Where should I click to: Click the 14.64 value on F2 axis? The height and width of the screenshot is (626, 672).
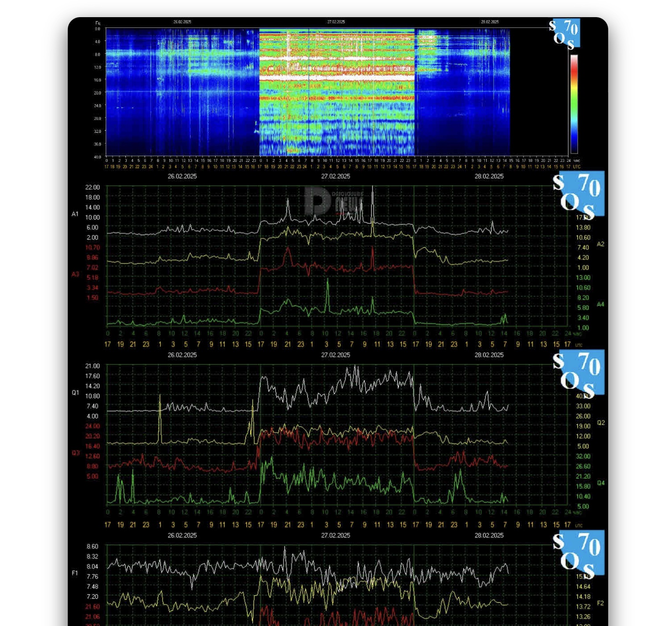(583, 586)
